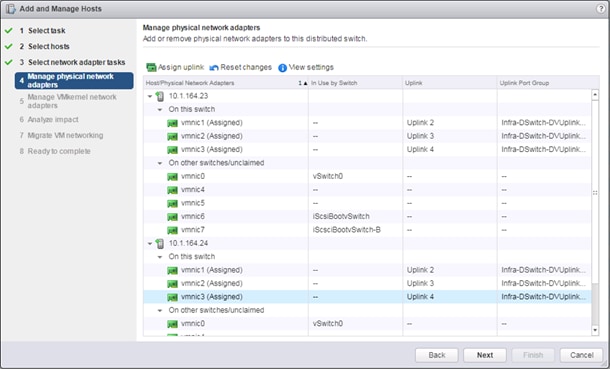Sort by Host/Physical Network Adapters column
This screenshot has height=369, width=610.
(226, 83)
